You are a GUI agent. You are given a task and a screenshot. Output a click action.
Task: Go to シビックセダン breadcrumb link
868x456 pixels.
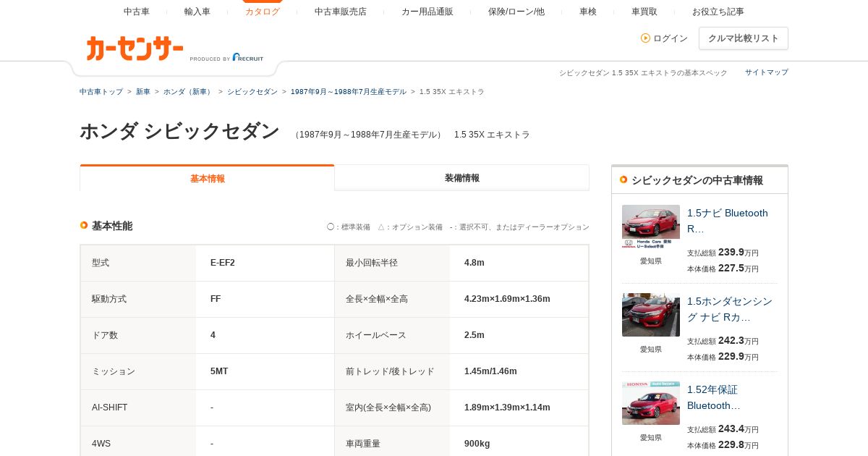[252, 92]
